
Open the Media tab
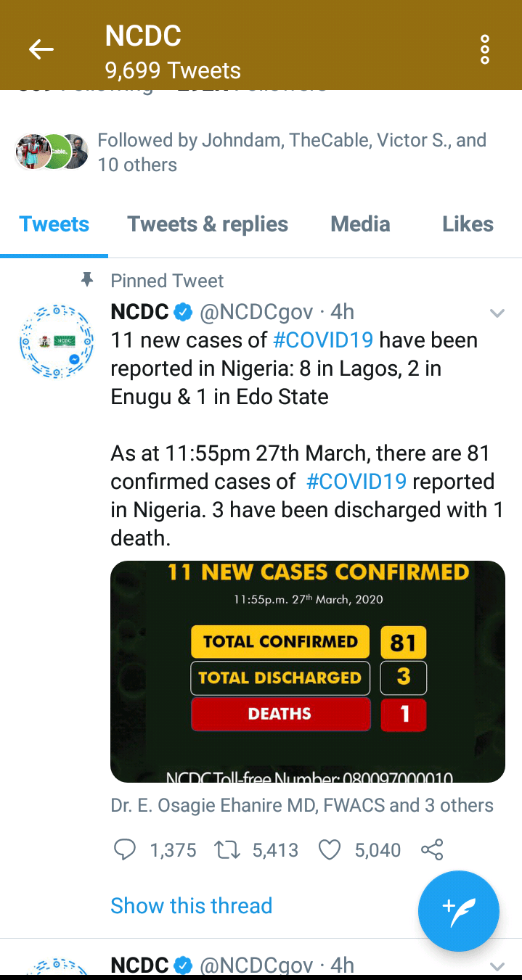pos(360,224)
